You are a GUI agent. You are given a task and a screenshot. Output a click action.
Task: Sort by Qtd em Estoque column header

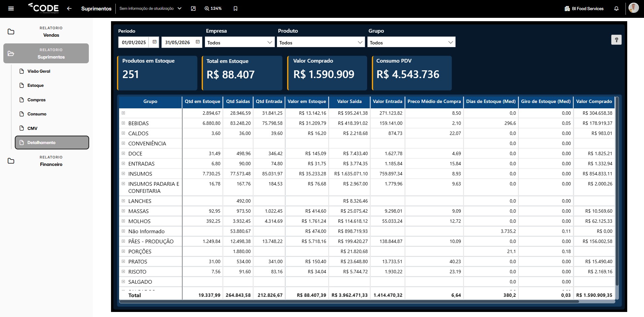click(x=203, y=101)
